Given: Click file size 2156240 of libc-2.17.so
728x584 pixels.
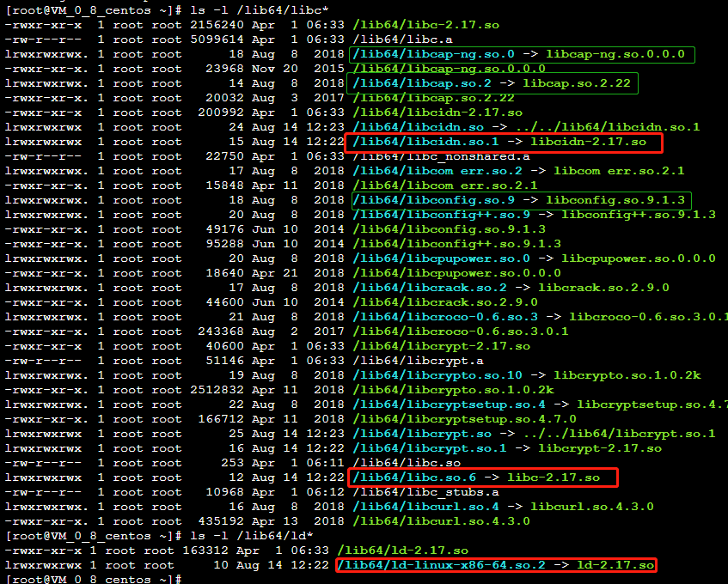Looking at the screenshot, I should (x=217, y=25).
